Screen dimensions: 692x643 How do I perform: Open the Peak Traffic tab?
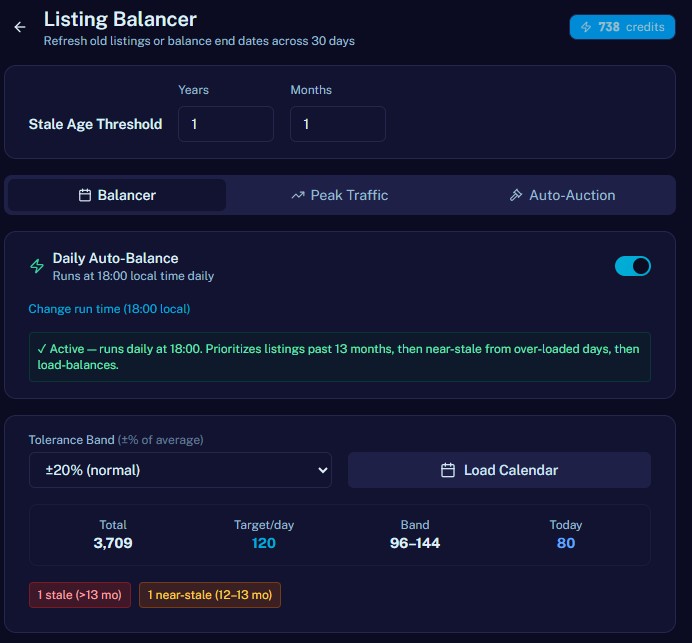340,195
